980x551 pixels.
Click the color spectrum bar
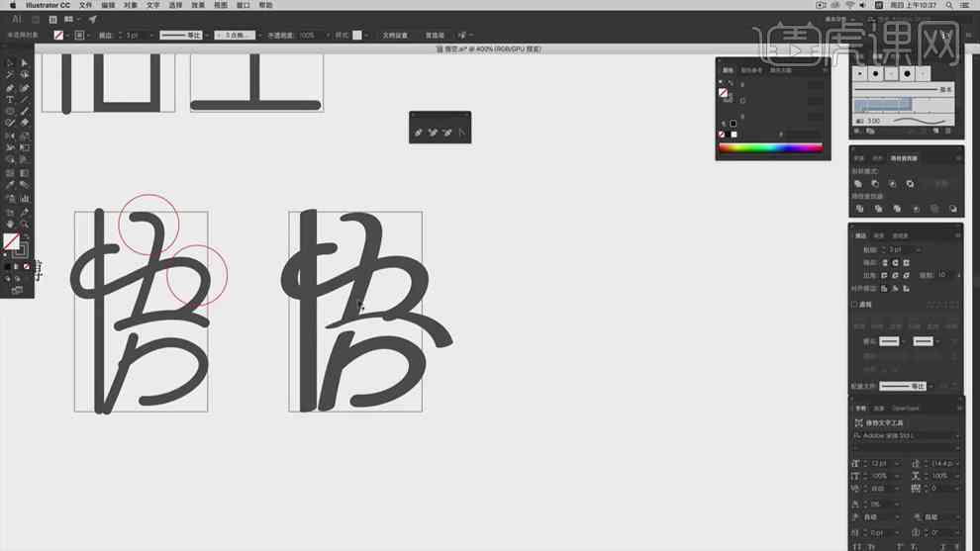(x=770, y=148)
